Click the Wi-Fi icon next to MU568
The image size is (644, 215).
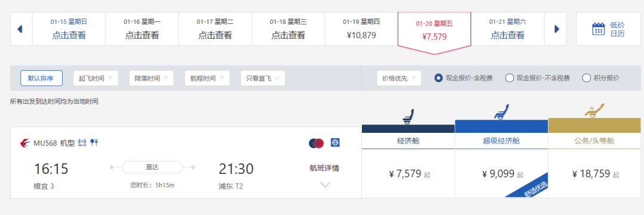82,142
